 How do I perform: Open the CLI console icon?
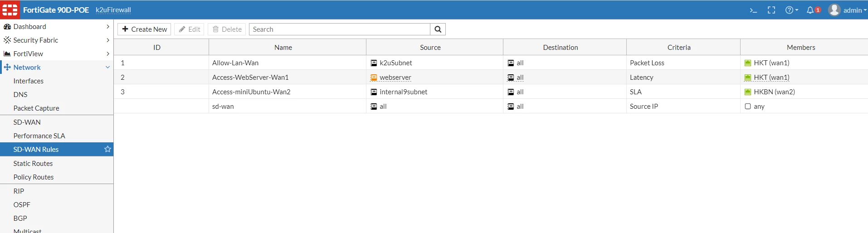(753, 10)
